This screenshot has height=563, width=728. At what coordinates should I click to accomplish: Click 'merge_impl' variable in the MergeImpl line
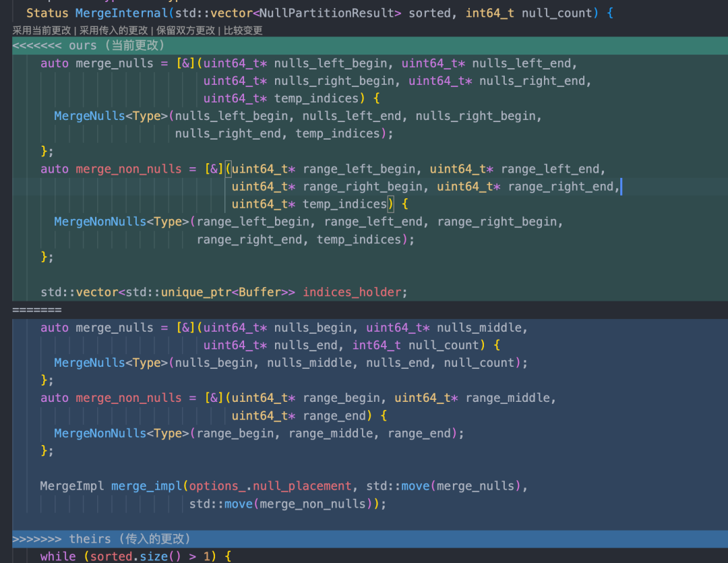pyautogui.click(x=146, y=486)
